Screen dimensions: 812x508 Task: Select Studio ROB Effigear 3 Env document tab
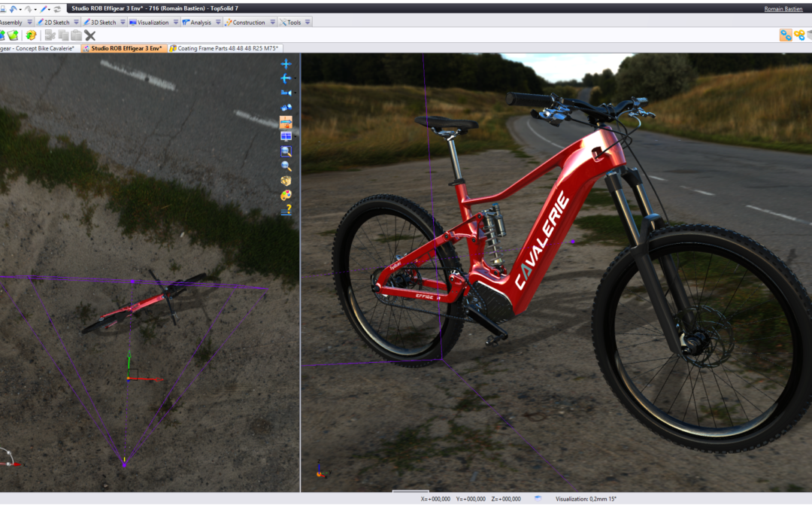click(x=123, y=48)
